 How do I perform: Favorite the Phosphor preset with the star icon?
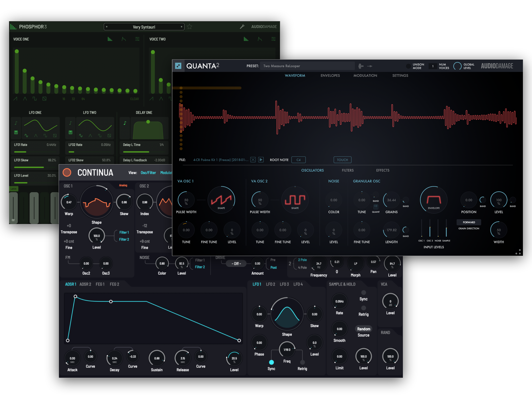pyautogui.click(x=189, y=27)
